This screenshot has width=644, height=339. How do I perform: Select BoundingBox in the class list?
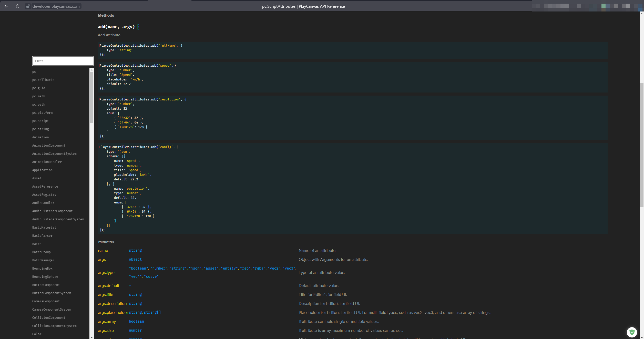pyautogui.click(x=42, y=268)
